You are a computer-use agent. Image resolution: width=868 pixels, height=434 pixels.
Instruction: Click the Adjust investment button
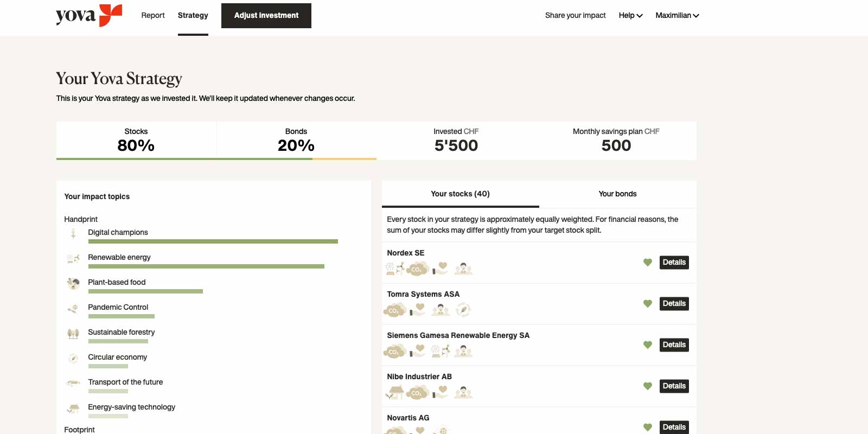tap(266, 16)
